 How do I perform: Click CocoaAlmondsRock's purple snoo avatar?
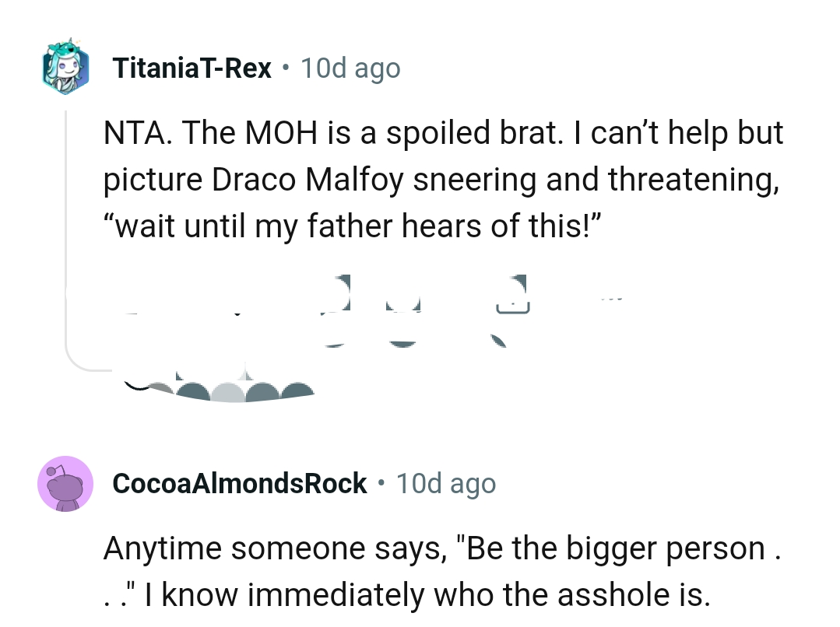coord(65,483)
